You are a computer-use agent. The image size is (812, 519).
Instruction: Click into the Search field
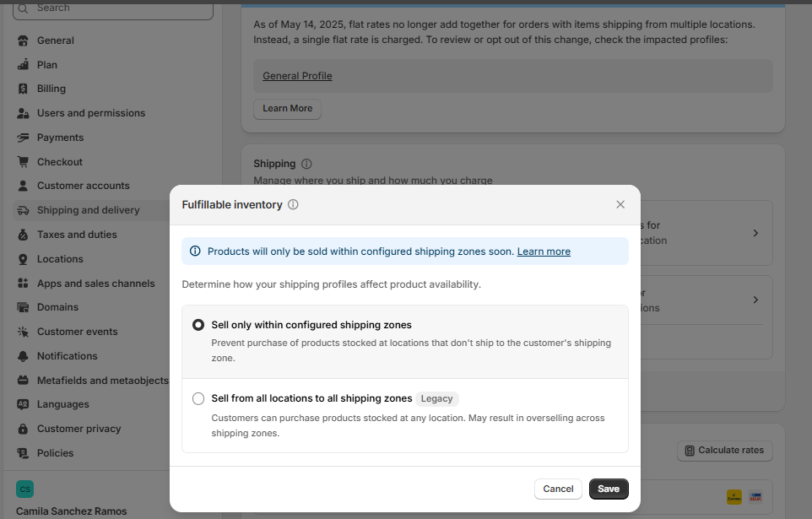tap(113, 8)
